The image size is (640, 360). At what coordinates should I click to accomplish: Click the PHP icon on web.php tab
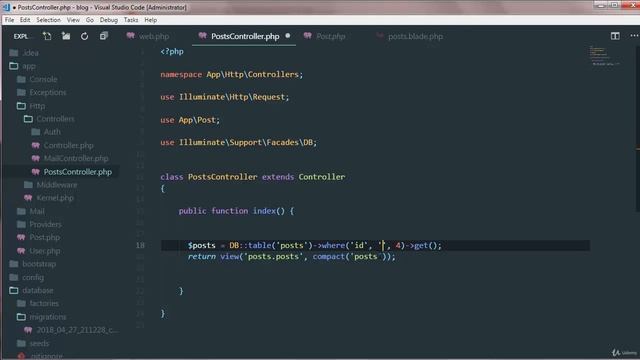click(x=131, y=36)
